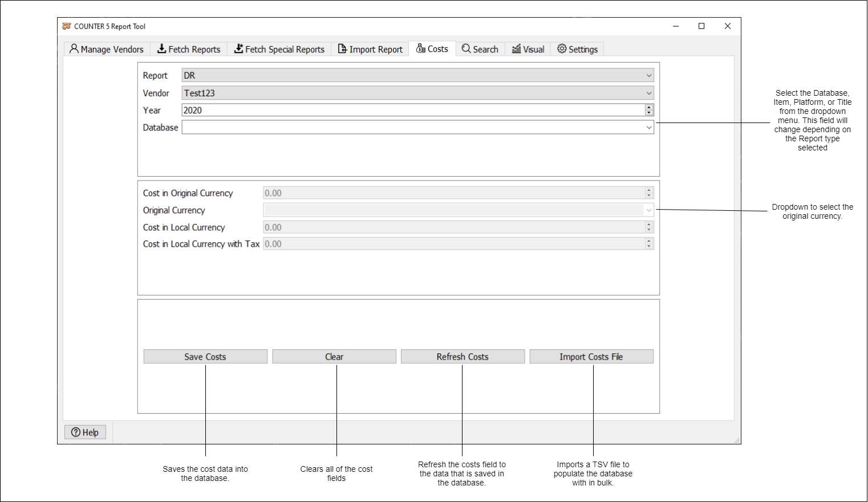This screenshot has height=502, width=868.
Task: Open the Vendor dropdown showing Test123
Action: click(x=648, y=92)
